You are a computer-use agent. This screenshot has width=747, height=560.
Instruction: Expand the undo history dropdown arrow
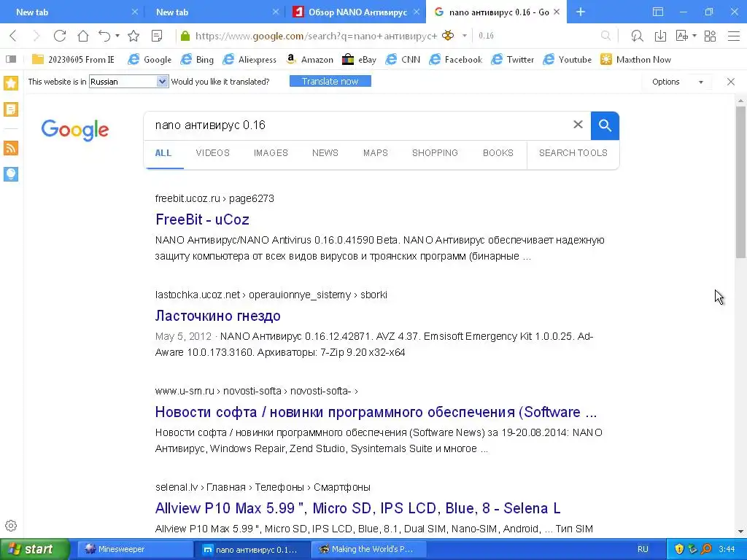click(x=117, y=36)
